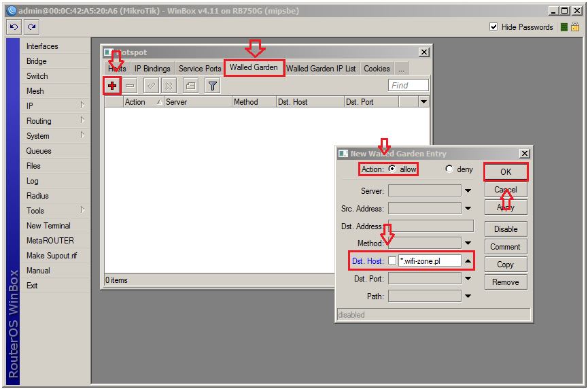Click the Dst. Host text field

(430, 260)
